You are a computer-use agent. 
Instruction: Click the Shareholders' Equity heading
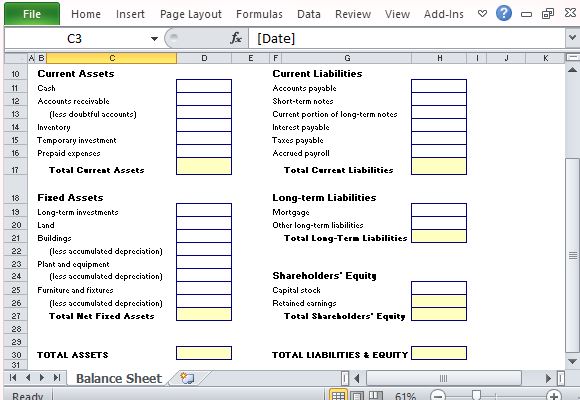(x=324, y=276)
